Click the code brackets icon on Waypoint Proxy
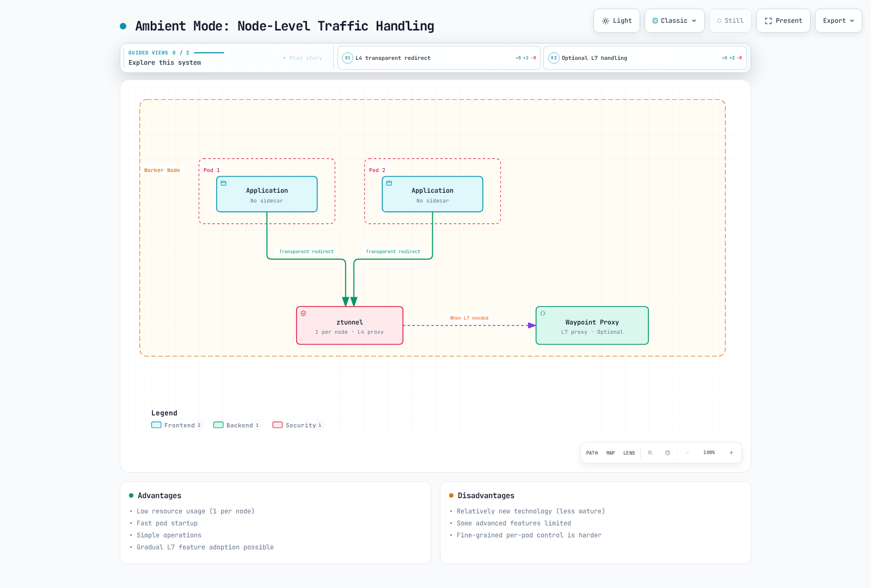This screenshot has width=871, height=588. click(x=543, y=314)
